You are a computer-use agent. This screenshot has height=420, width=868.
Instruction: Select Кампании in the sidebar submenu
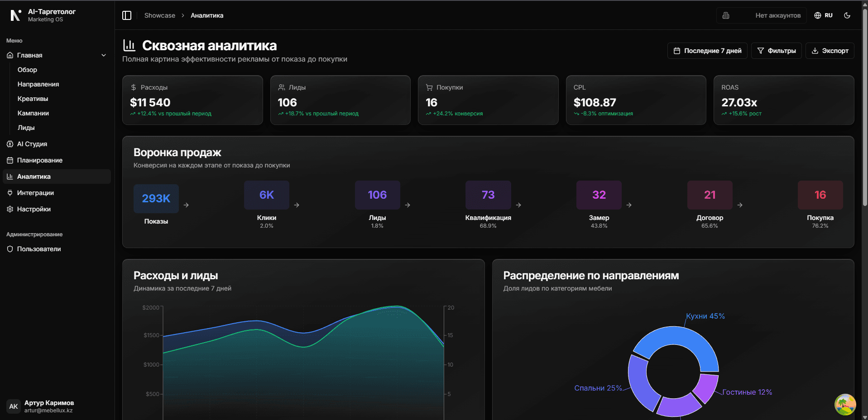click(33, 113)
